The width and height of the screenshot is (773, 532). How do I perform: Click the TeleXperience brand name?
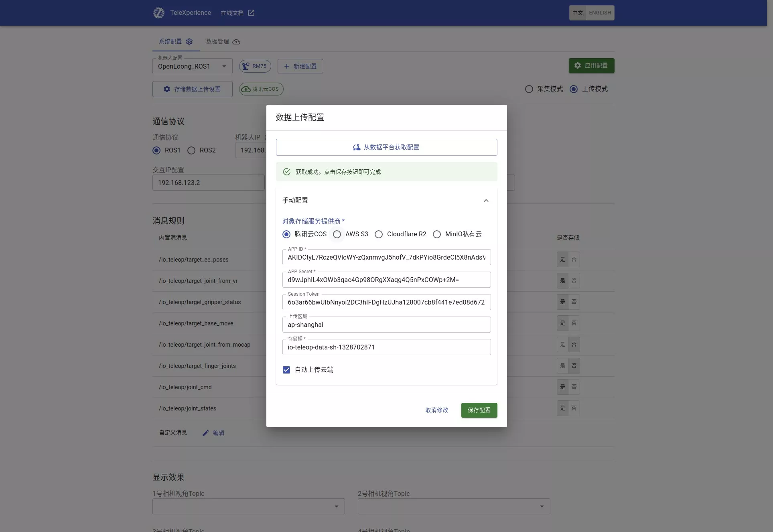coord(191,13)
